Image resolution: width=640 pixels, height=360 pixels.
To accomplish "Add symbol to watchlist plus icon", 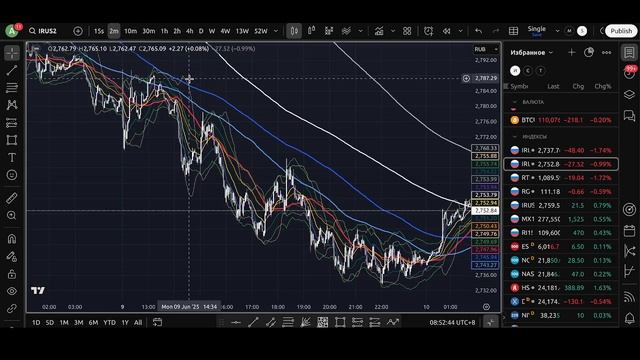I will pyautogui.click(x=571, y=52).
